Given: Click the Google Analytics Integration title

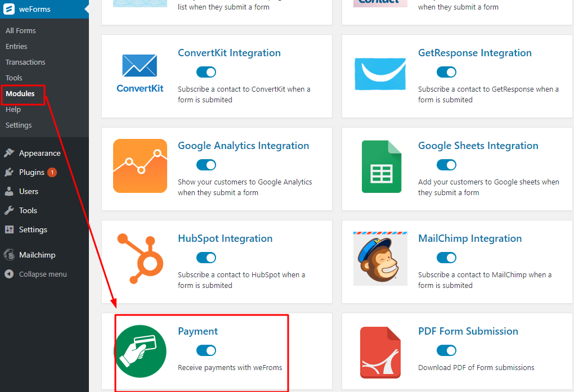Looking at the screenshot, I should point(244,146).
